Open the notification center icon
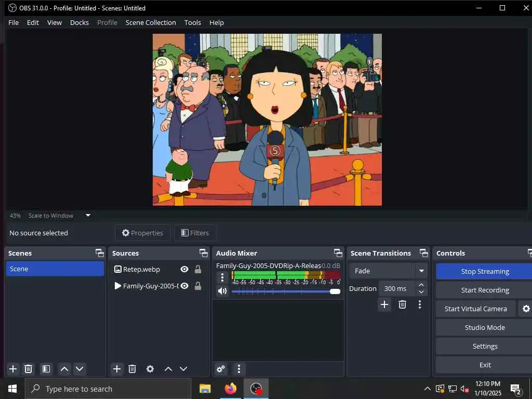 pyautogui.click(x=516, y=389)
